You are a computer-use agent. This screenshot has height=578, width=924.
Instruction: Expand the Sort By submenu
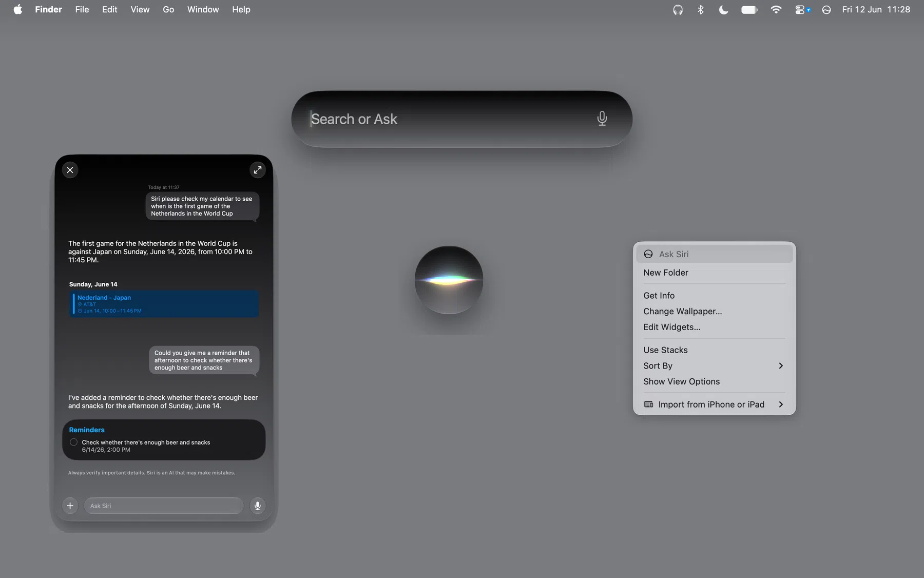[715, 366]
